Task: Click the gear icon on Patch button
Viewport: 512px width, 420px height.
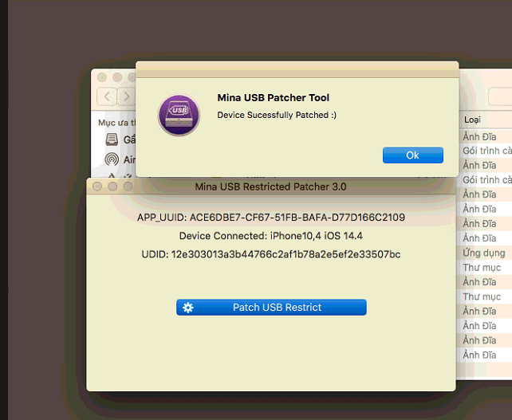Action: pos(188,308)
